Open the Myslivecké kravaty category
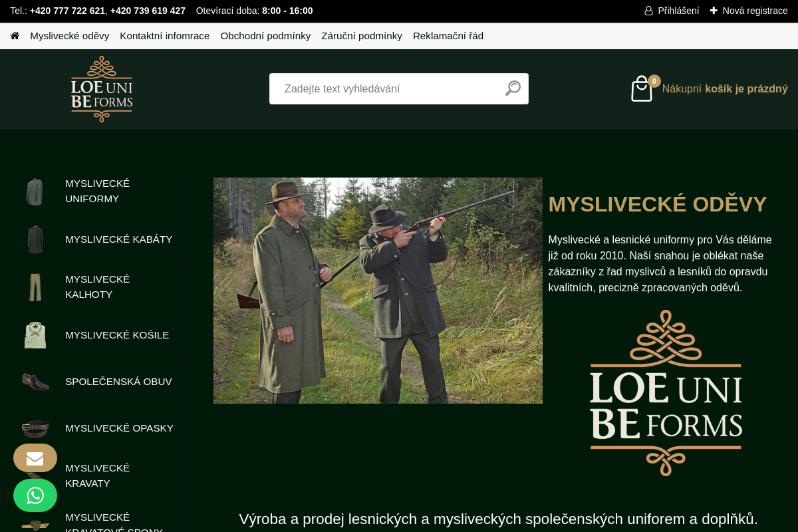The width and height of the screenshot is (798, 532). click(97, 475)
